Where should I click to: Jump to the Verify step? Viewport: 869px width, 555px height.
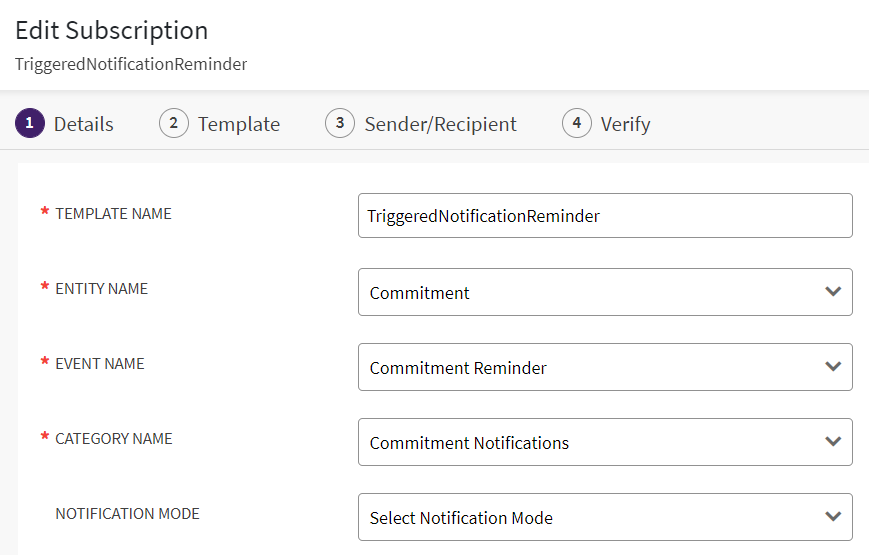pos(625,124)
